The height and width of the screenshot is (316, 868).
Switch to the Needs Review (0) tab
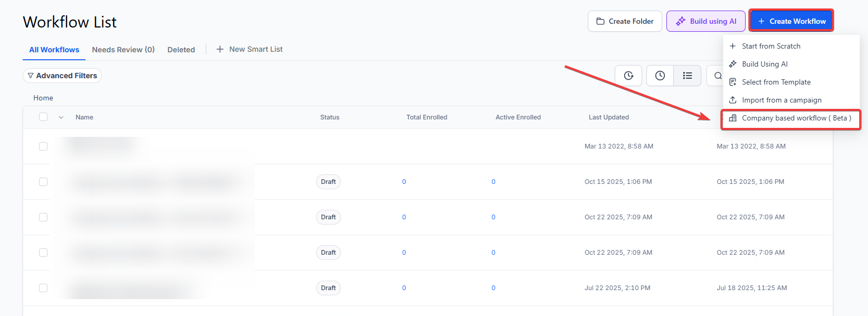pyautogui.click(x=123, y=50)
